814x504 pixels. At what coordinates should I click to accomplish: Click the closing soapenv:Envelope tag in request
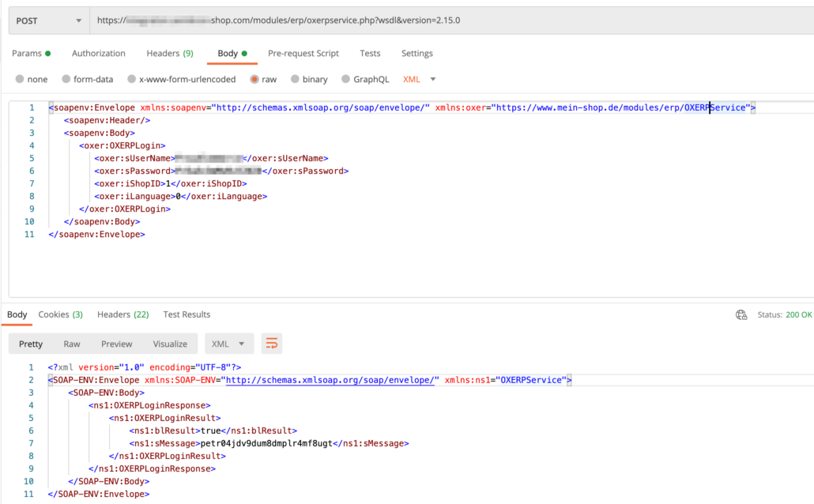[x=96, y=235]
